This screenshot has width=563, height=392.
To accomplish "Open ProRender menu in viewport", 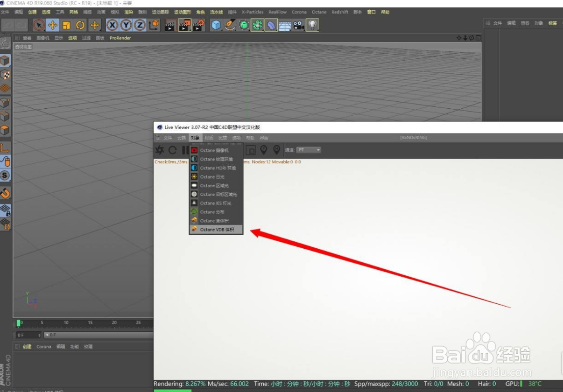I will coord(120,38).
